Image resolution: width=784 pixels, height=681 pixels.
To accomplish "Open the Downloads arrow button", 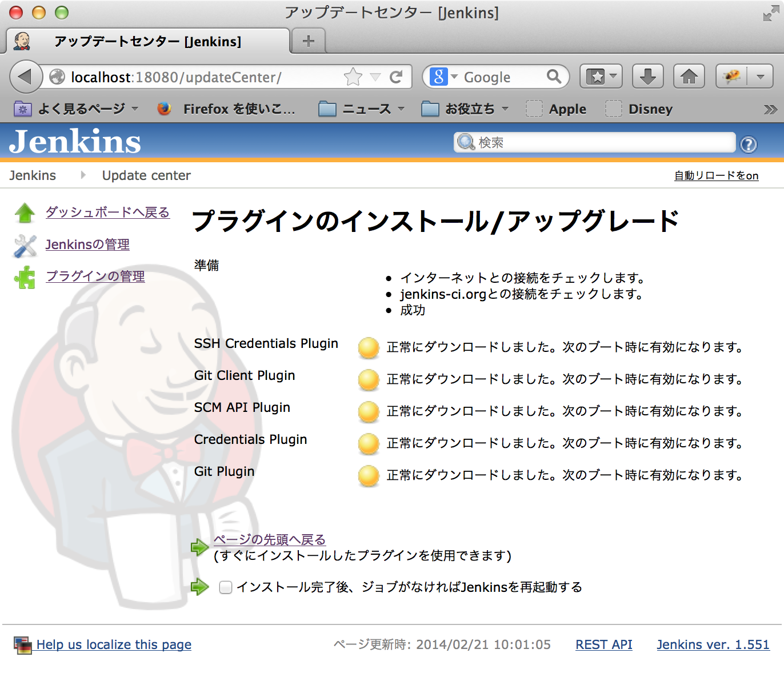I will click(647, 76).
